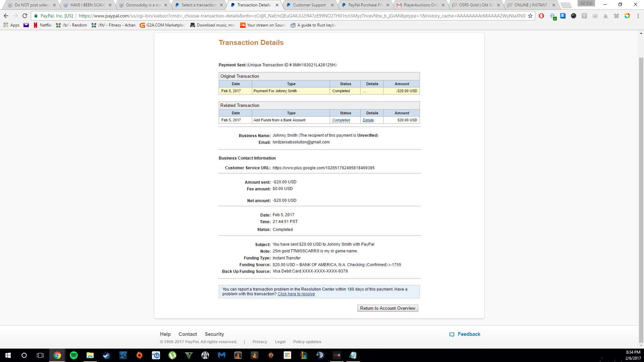Click the Windows Start button

pyautogui.click(x=8, y=355)
